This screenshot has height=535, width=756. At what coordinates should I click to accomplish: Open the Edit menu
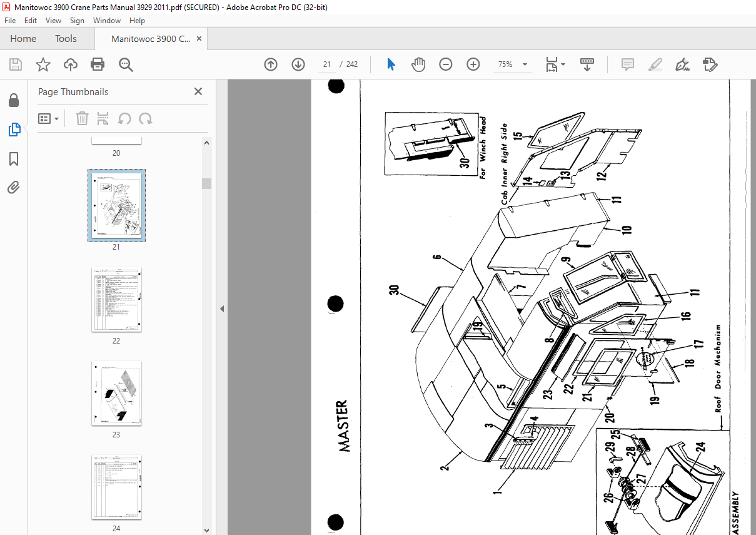click(x=31, y=20)
